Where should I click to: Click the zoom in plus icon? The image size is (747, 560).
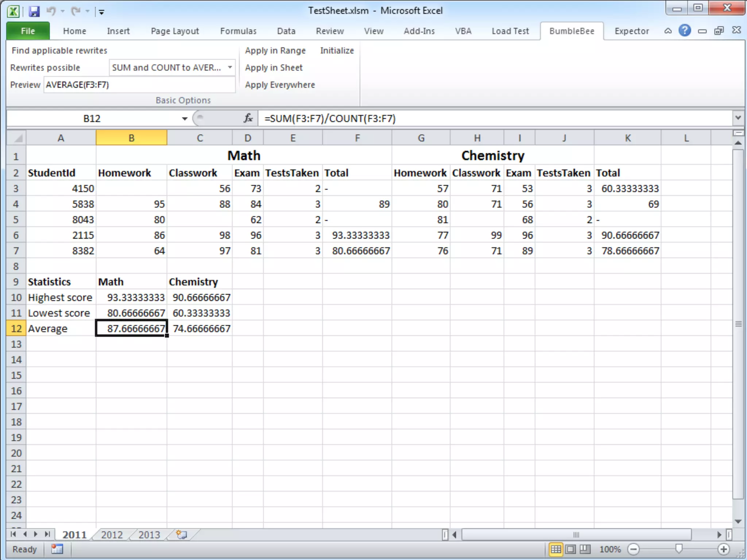(x=724, y=549)
